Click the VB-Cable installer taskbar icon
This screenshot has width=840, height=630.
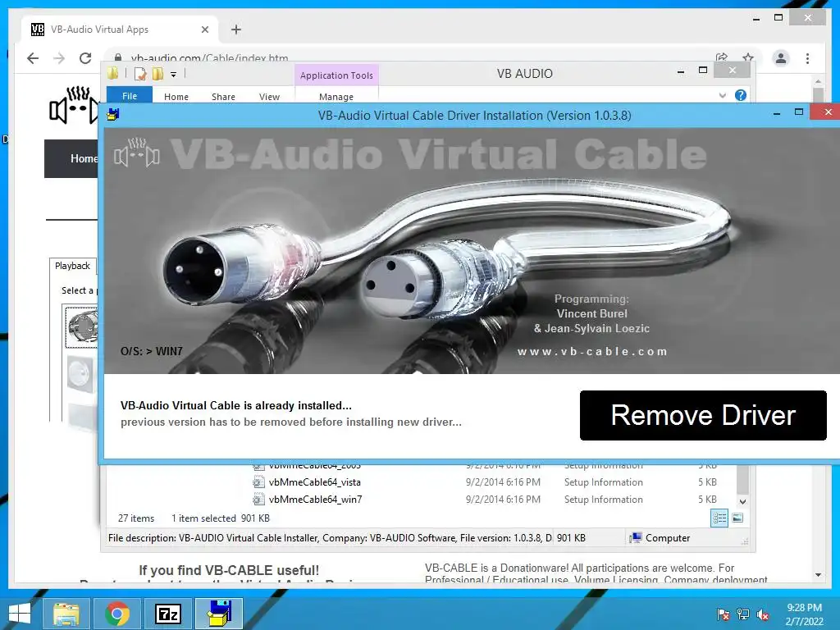point(219,614)
